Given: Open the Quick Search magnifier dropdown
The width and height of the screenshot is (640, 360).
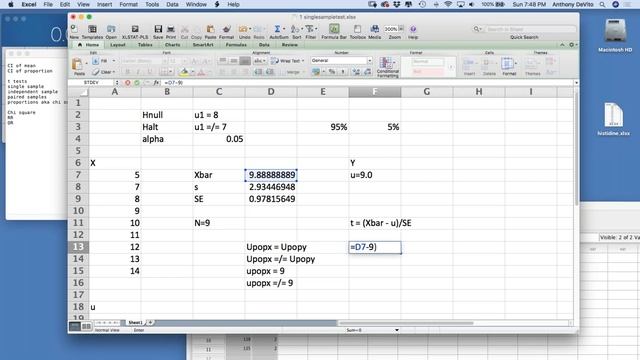Looking at the screenshot, I should pyautogui.click(x=477, y=29).
